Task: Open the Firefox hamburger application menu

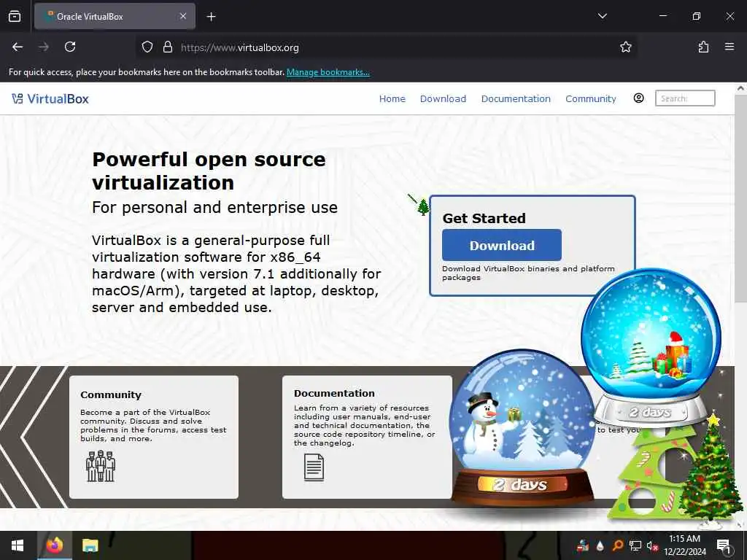Action: click(x=729, y=47)
